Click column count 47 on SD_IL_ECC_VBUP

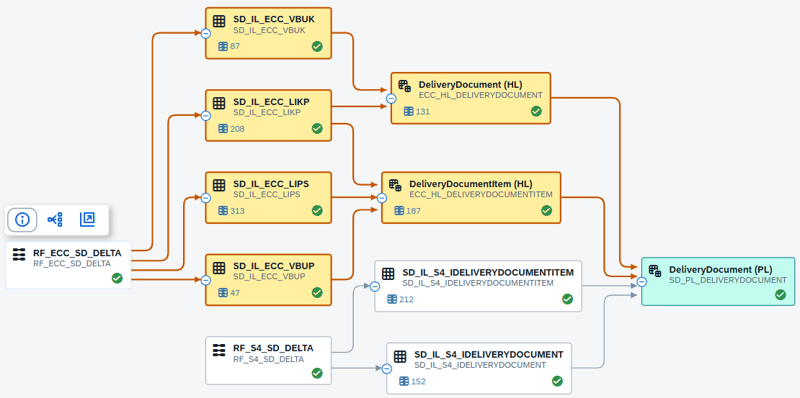point(235,293)
